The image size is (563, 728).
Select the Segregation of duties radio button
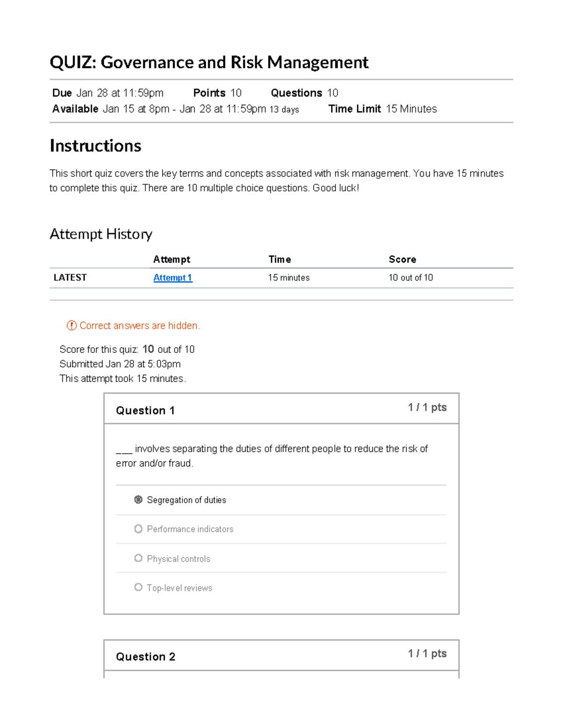click(138, 500)
